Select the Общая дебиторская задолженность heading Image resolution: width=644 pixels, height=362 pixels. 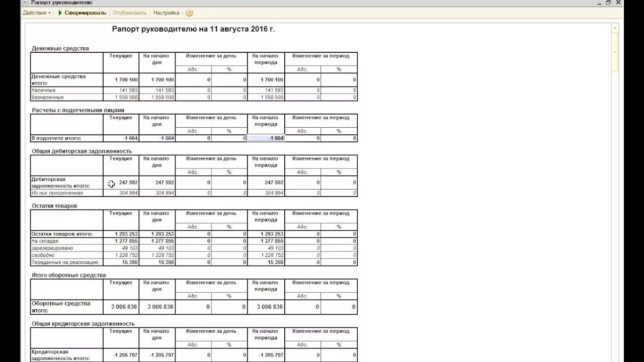(x=82, y=151)
